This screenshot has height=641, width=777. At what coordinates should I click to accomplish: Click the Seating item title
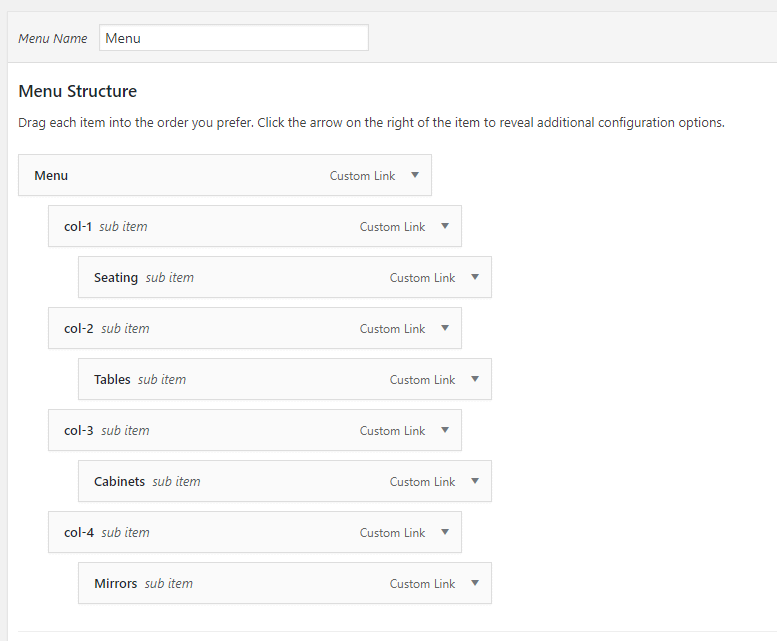click(x=116, y=278)
